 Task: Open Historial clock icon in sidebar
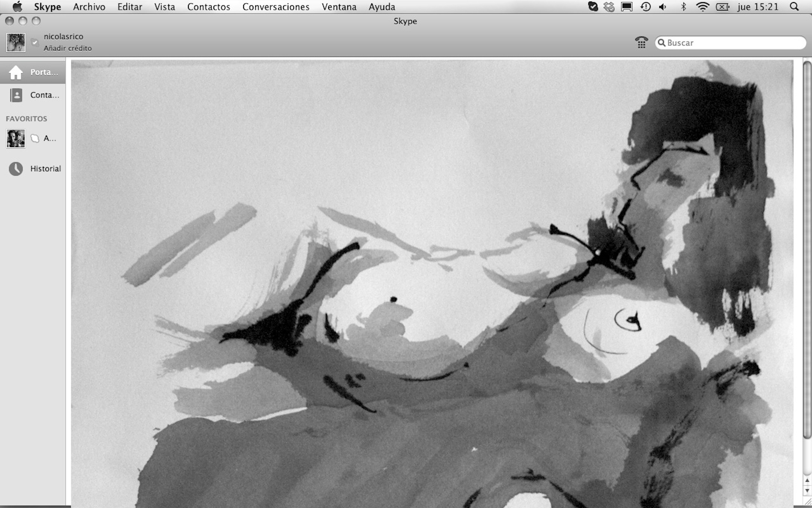pyautogui.click(x=16, y=169)
